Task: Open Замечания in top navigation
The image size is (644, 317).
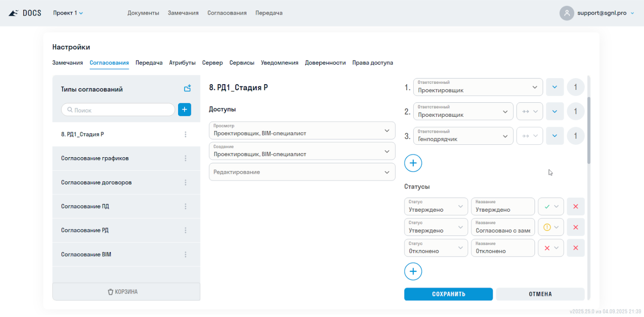Action: [183, 13]
